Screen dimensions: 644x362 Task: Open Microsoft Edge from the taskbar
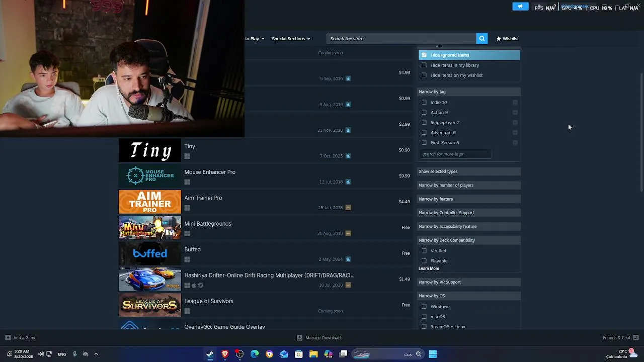click(x=255, y=354)
